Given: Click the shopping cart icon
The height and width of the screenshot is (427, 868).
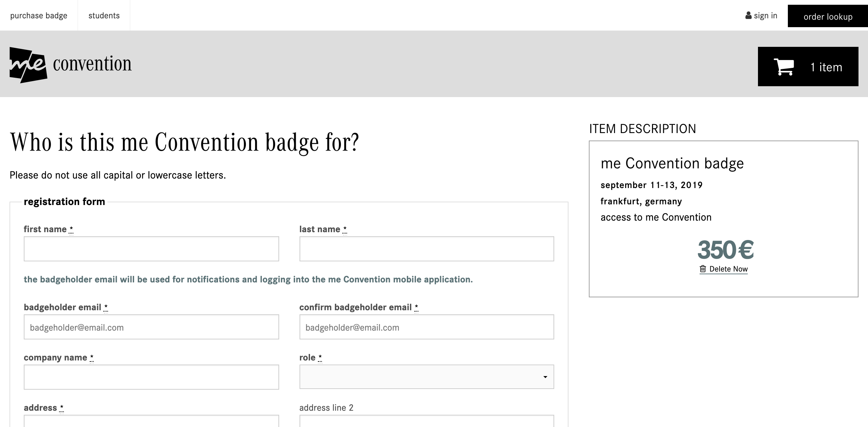Looking at the screenshot, I should tap(784, 67).
